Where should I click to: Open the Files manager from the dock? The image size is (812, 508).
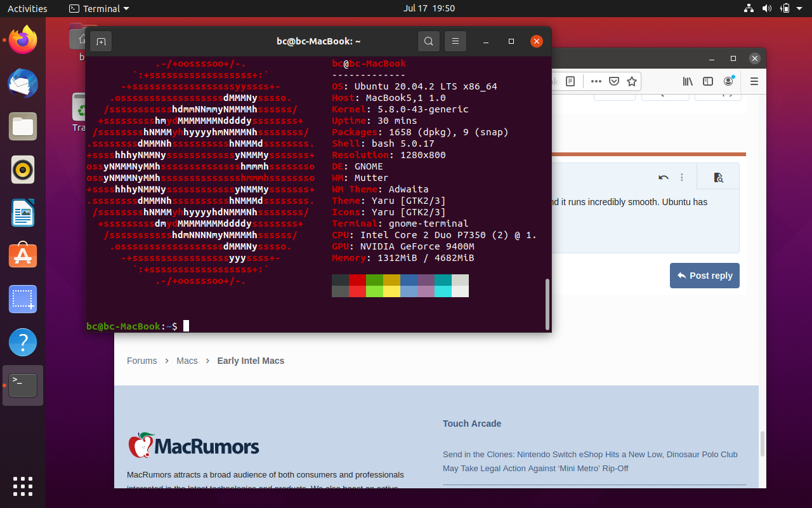(x=23, y=126)
